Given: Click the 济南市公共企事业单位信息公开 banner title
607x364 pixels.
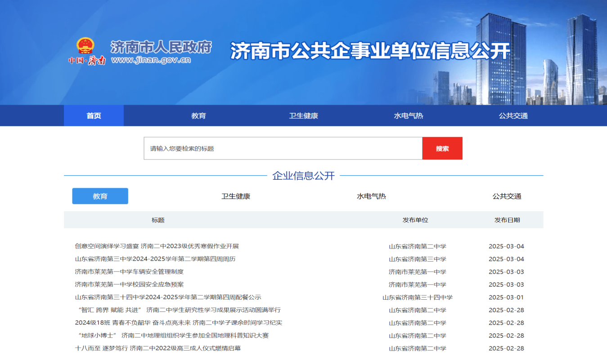Looking at the screenshot, I should coord(369,51).
